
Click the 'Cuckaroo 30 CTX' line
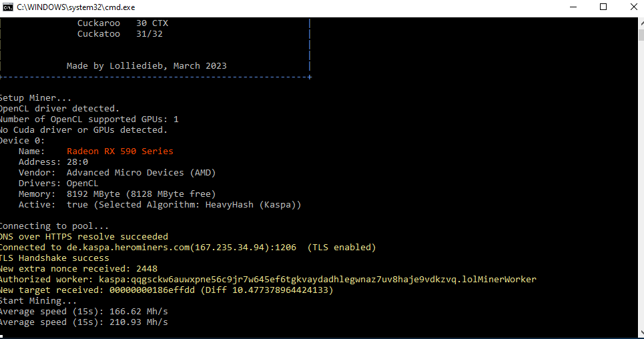(x=122, y=23)
